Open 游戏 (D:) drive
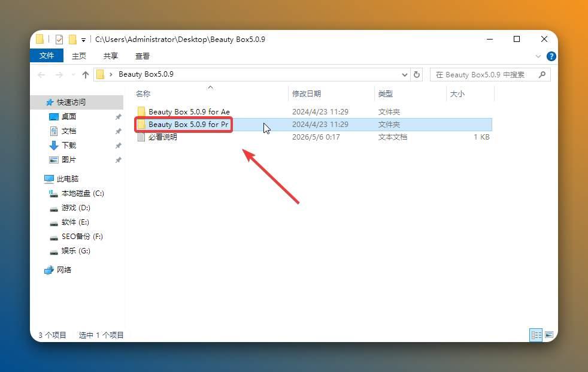Image resolution: width=588 pixels, height=372 pixels. (x=76, y=208)
